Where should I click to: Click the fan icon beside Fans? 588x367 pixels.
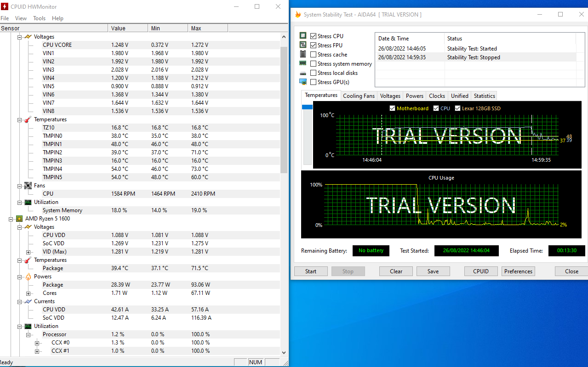pos(28,186)
